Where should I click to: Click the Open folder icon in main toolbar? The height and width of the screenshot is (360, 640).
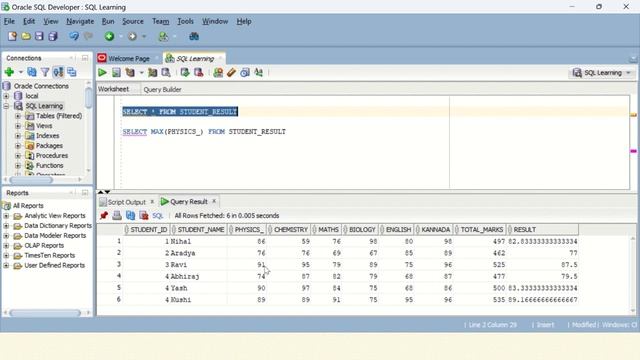(26, 36)
